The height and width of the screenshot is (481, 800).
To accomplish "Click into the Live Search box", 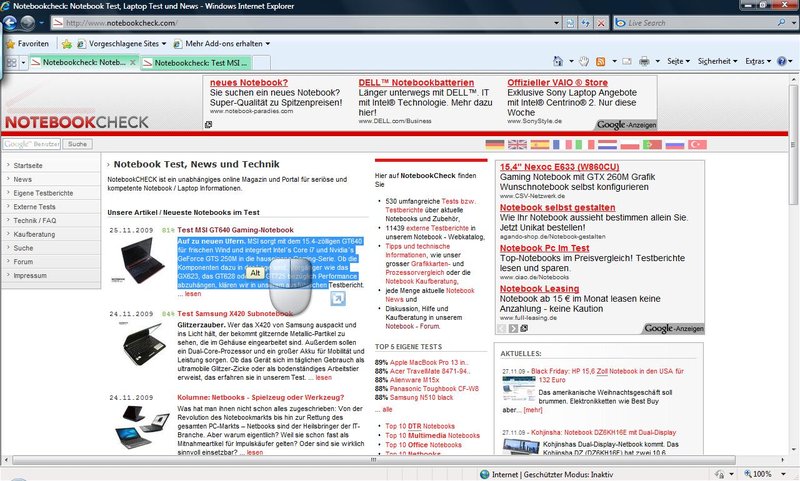I will (696, 23).
